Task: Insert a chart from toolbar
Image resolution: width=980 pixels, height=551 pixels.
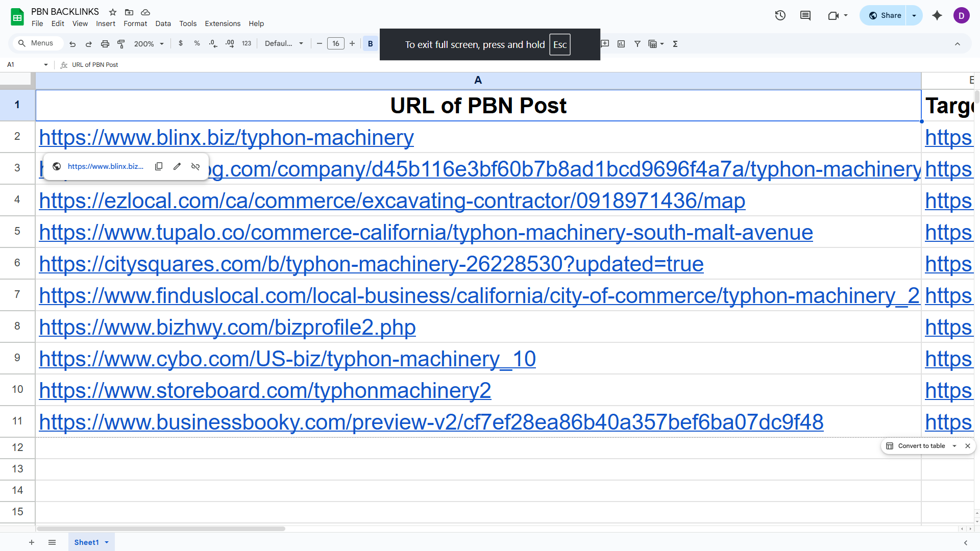Action: [621, 44]
